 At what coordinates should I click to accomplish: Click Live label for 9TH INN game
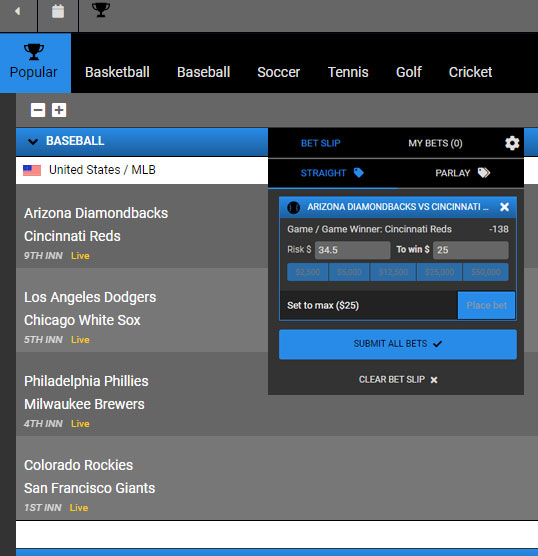click(80, 256)
